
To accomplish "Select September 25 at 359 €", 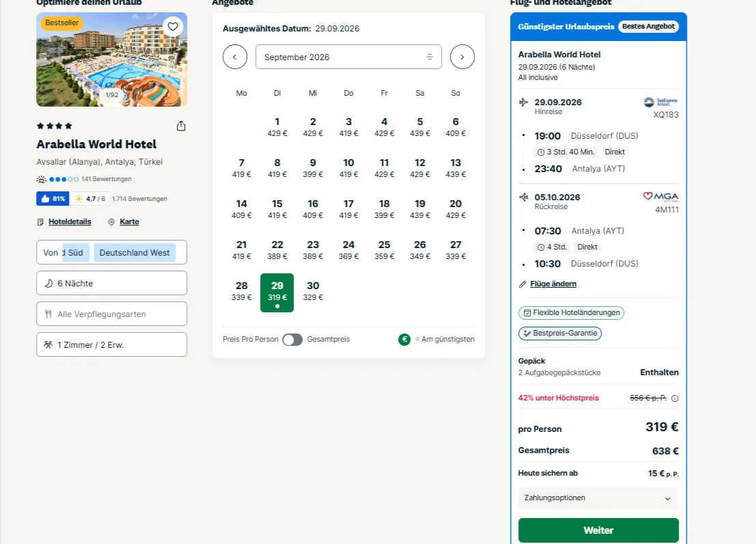I will pos(384,250).
